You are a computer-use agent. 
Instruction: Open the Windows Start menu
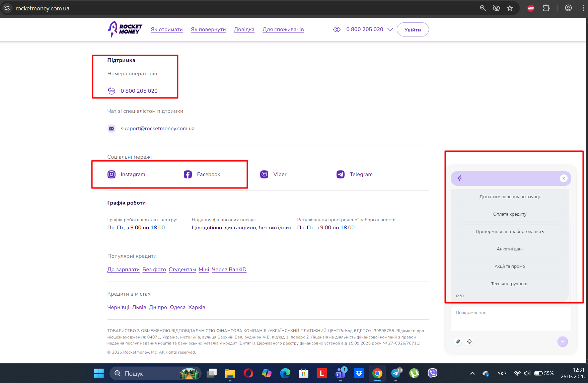tap(99, 373)
